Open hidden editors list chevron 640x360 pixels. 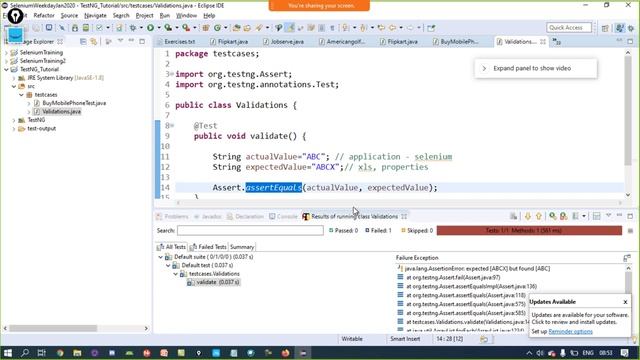pos(556,41)
